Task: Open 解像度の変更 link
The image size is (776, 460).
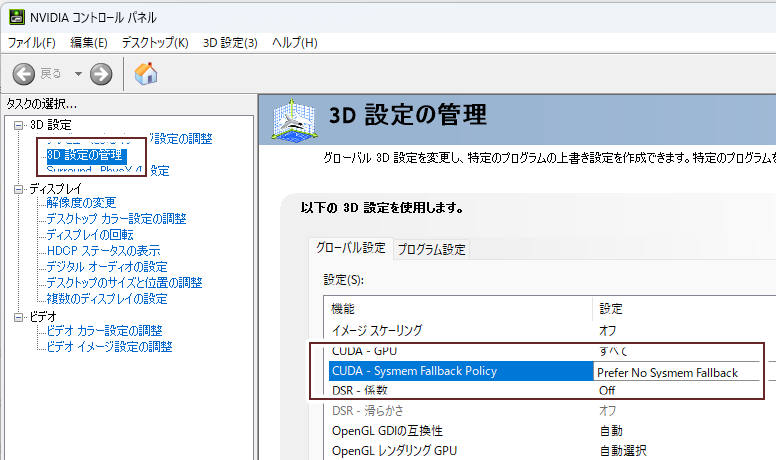Action: click(81, 203)
